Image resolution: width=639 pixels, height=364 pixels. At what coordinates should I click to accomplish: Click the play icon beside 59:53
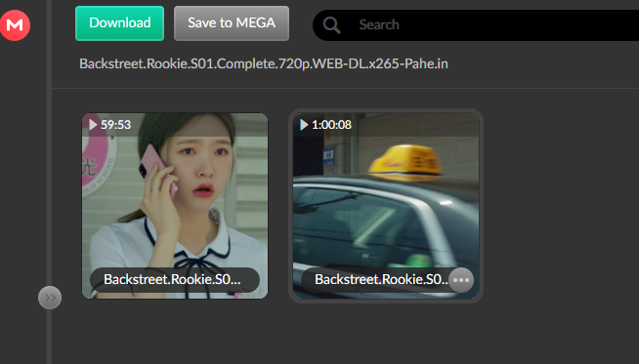click(x=94, y=125)
